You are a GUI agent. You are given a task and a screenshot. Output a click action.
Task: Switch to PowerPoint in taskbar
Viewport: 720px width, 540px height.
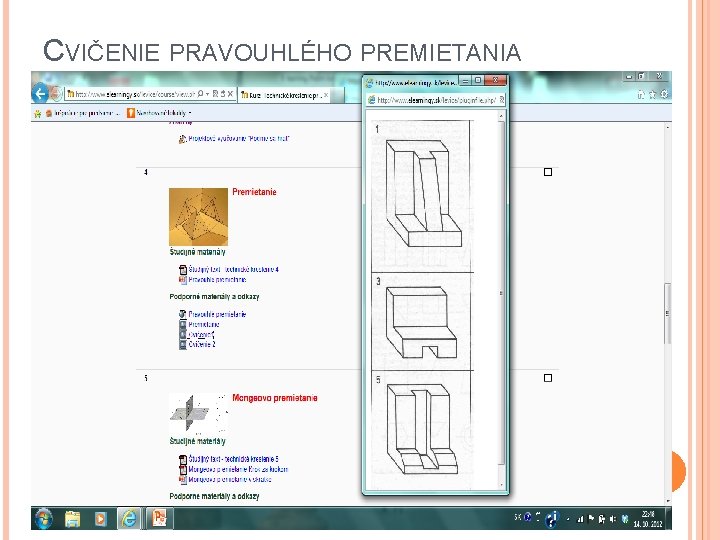click(159, 518)
